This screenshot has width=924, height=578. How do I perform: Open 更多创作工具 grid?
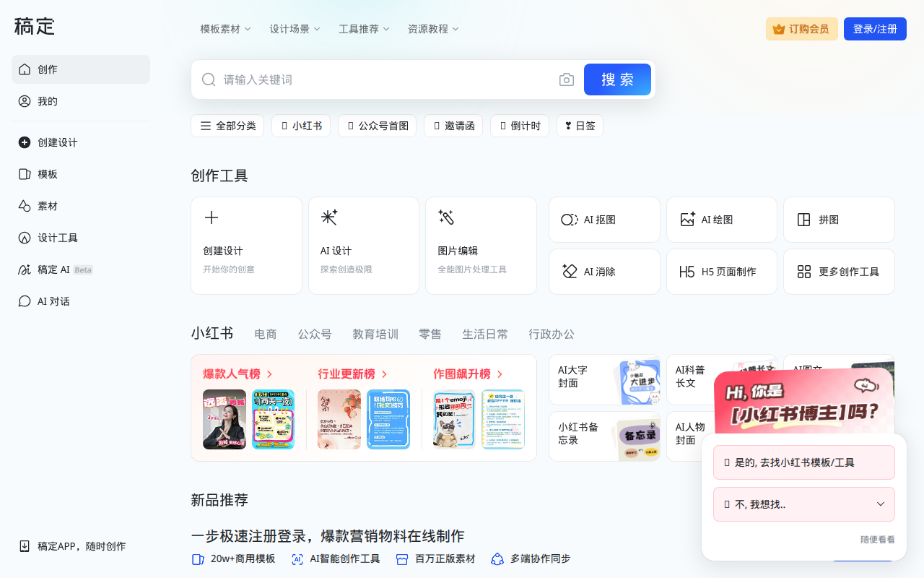(x=839, y=272)
